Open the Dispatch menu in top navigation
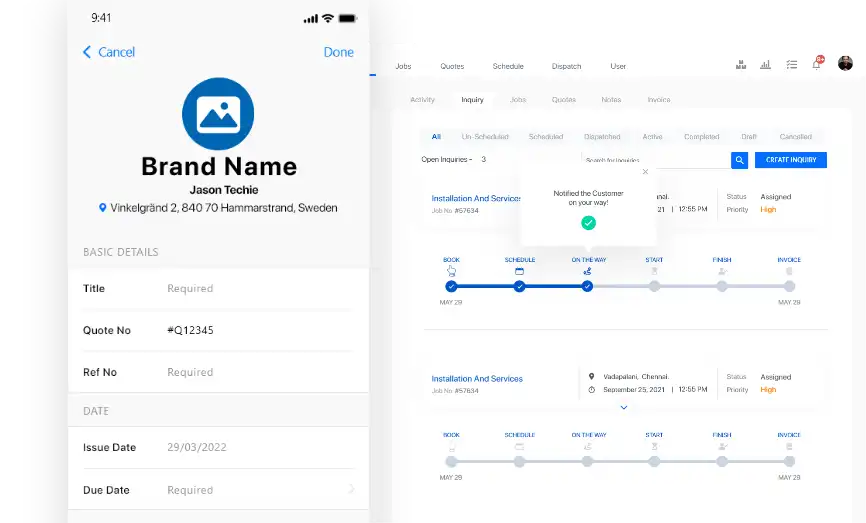 coord(566,66)
